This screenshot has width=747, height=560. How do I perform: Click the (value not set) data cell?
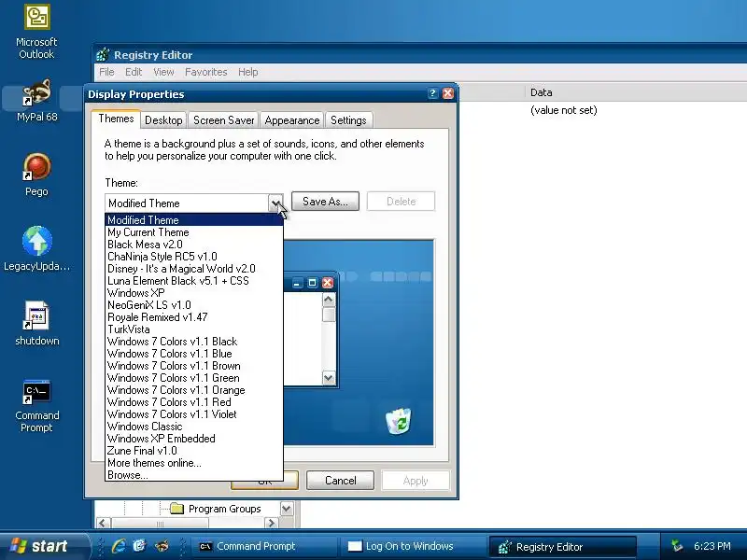564,110
